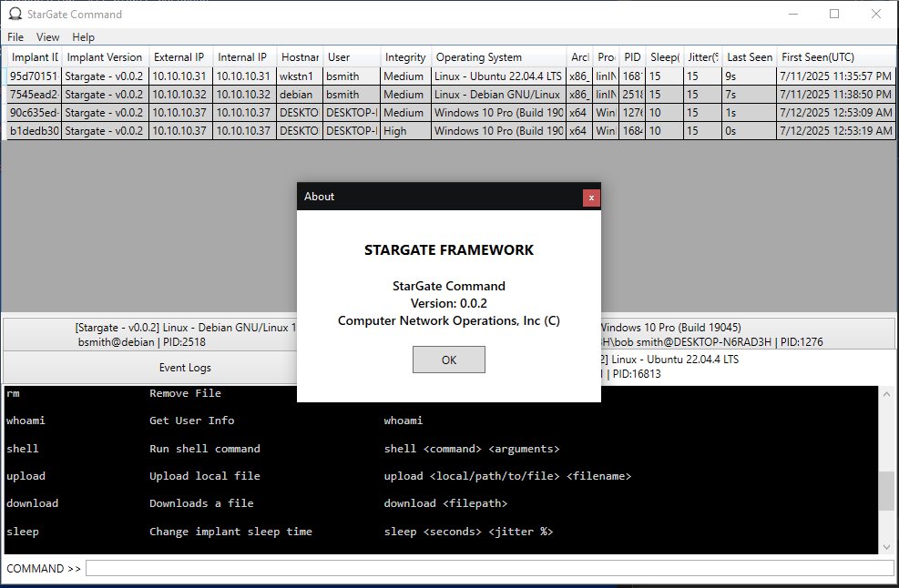Click OK in the About dialog

(x=448, y=360)
